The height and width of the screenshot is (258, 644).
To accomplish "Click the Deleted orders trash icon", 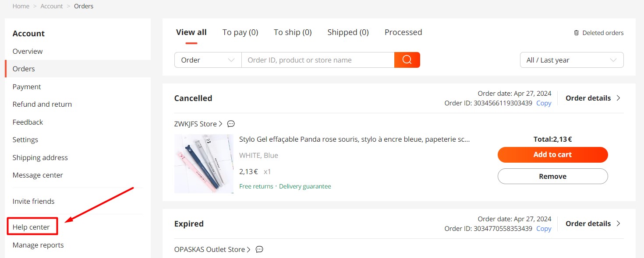I will tap(576, 32).
